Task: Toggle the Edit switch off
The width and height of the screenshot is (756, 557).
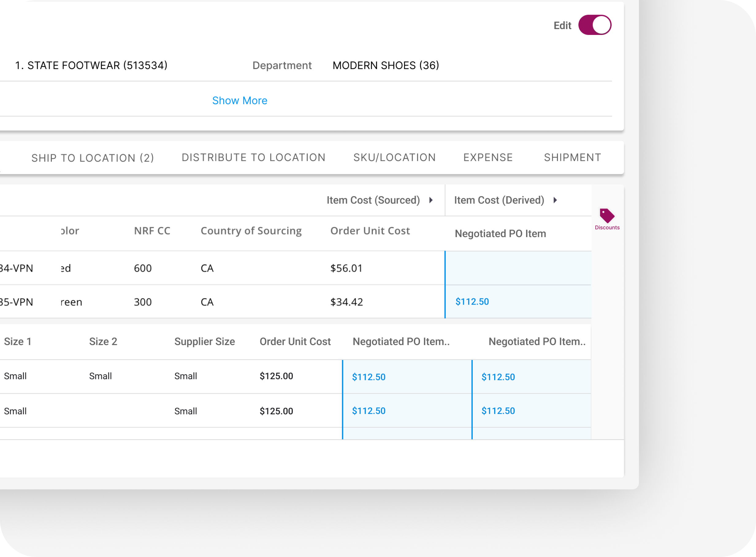Action: 594,25
